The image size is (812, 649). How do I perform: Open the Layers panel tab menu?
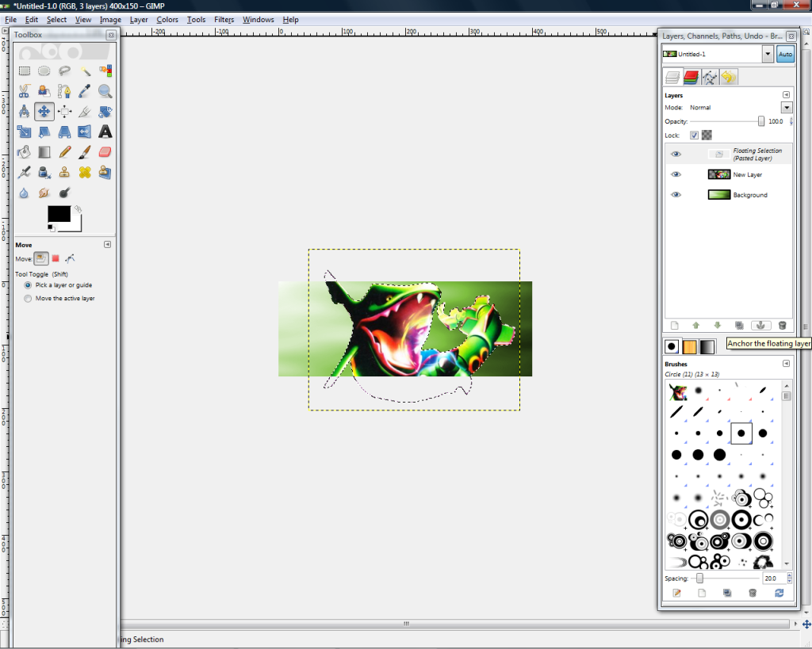pyautogui.click(x=786, y=95)
